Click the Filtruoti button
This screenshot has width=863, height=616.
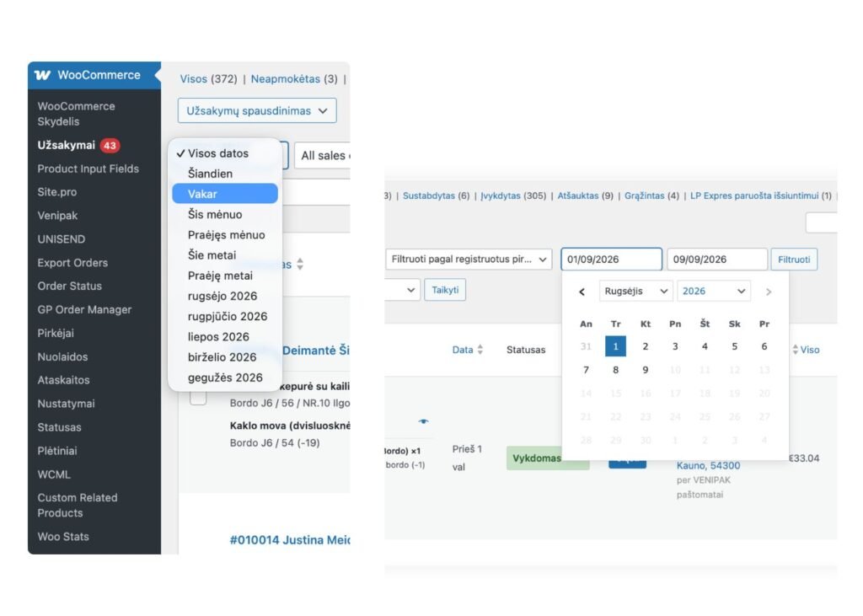[x=794, y=260]
